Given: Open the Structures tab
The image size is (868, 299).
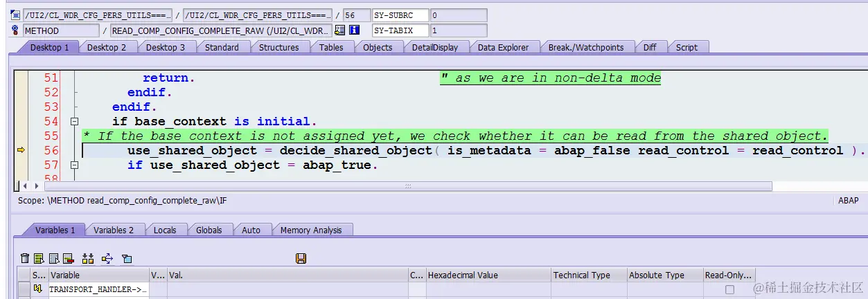Looking at the screenshot, I should (x=278, y=47).
